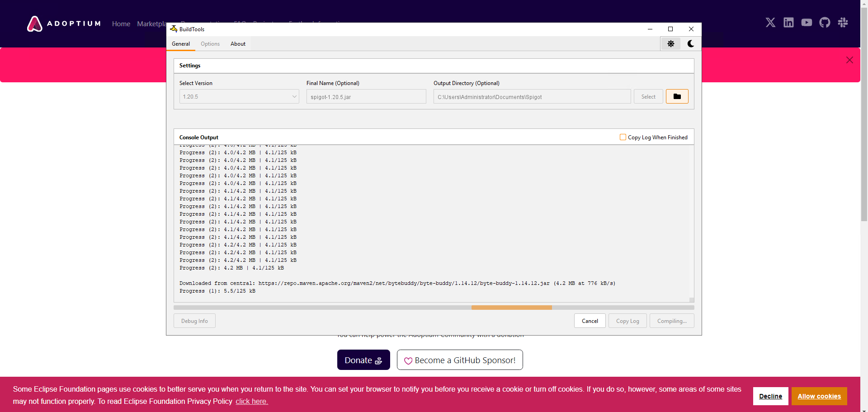868x412 pixels.
Task: Click the Adoptium logo
Action: tap(64, 24)
